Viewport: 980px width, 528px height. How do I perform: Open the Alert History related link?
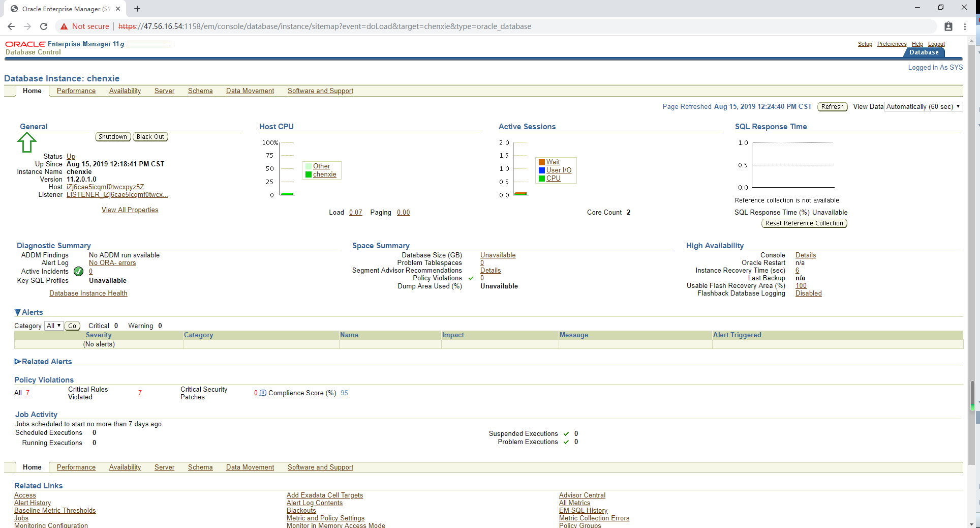click(x=33, y=503)
